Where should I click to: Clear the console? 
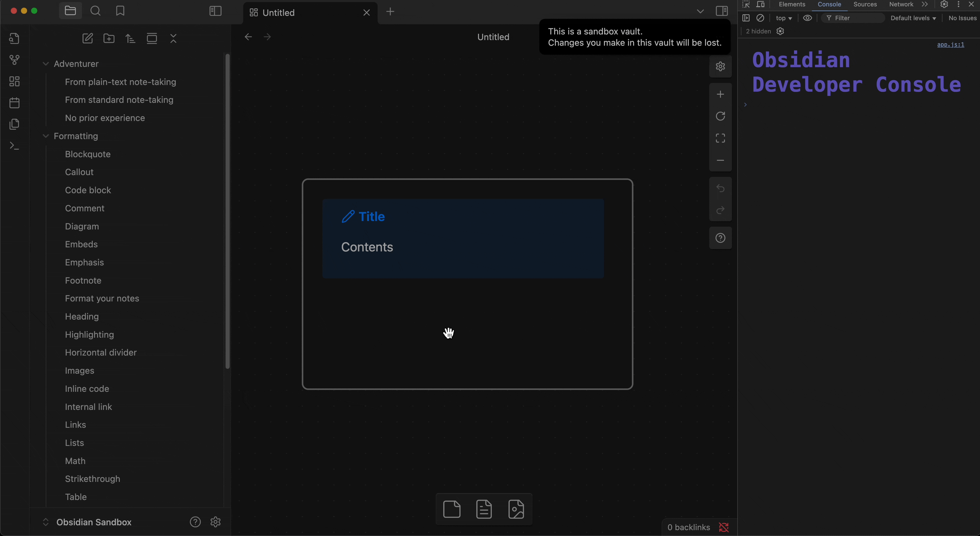(761, 18)
